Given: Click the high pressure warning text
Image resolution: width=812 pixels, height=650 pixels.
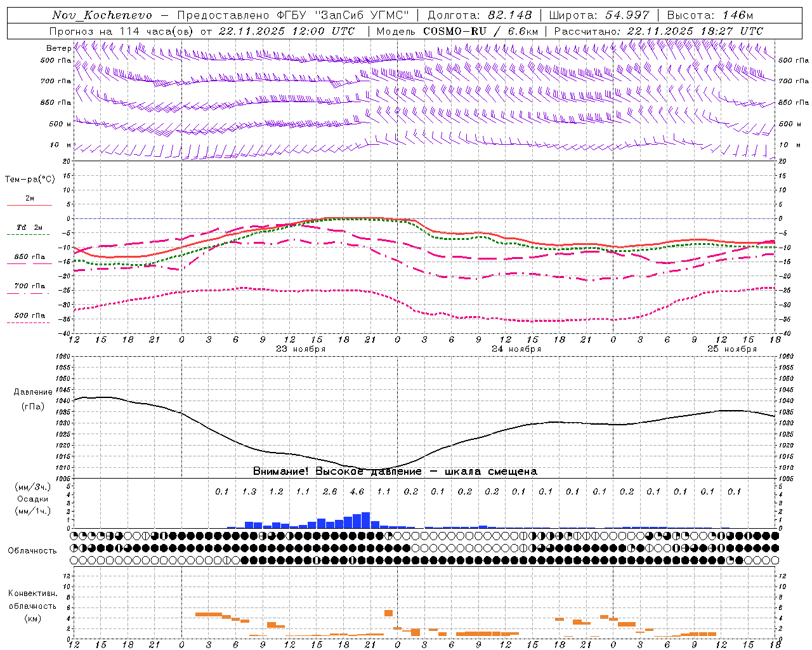Looking at the screenshot, I should (x=395, y=472).
